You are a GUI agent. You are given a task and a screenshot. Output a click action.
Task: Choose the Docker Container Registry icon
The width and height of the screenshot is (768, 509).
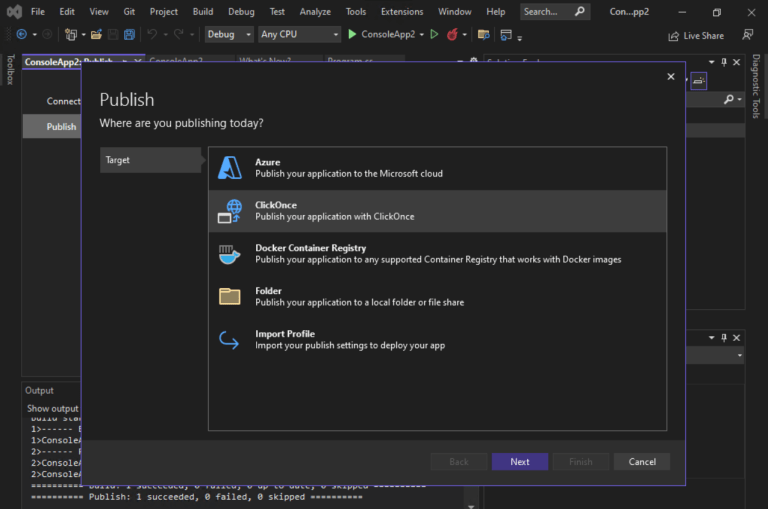[229, 254]
